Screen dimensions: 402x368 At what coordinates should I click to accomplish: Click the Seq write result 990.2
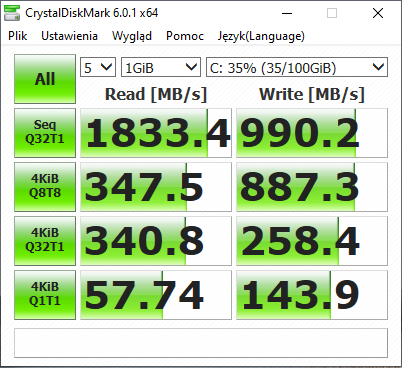click(x=312, y=133)
